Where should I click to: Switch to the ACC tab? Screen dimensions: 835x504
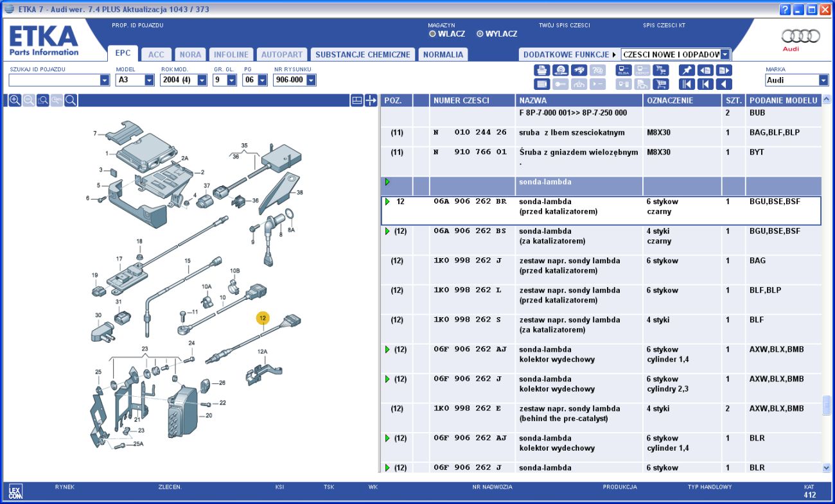(156, 55)
